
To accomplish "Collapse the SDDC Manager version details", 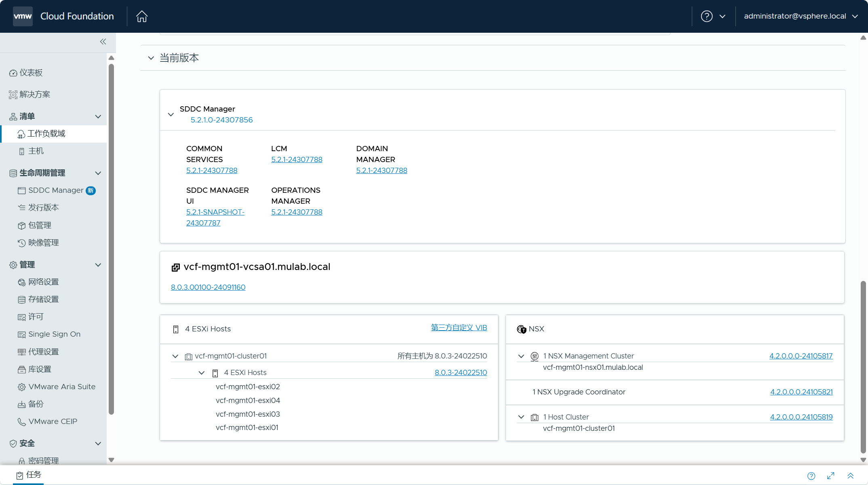I will pyautogui.click(x=171, y=115).
